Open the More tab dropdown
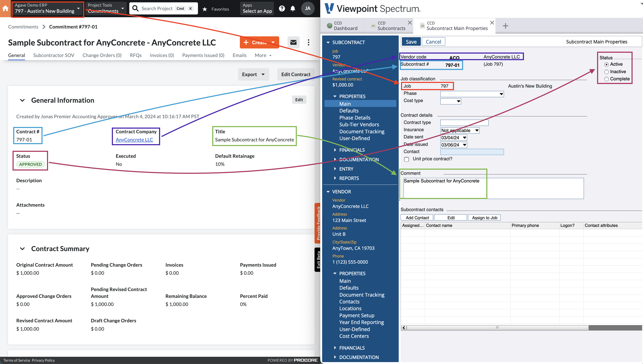Viewport: 643px width, 364px height. 263,55
